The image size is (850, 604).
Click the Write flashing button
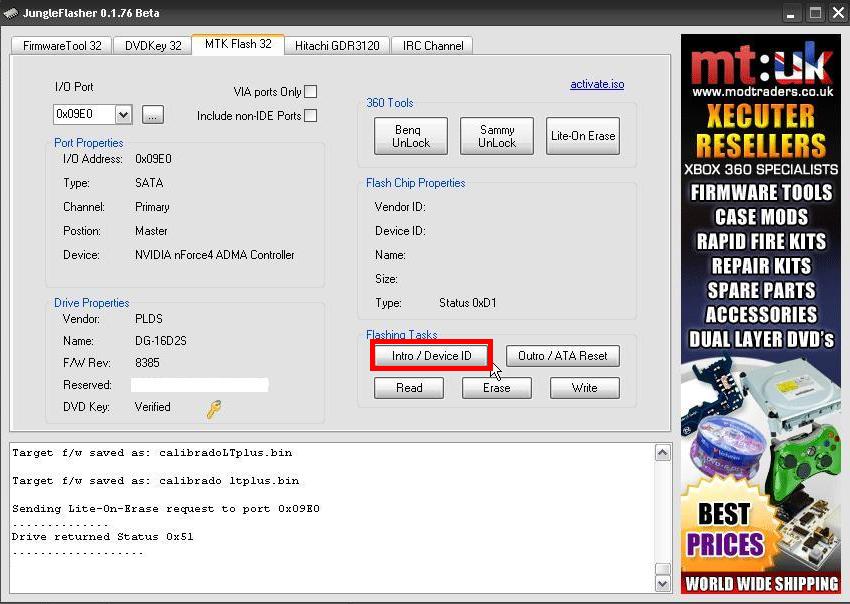pyautogui.click(x=584, y=388)
